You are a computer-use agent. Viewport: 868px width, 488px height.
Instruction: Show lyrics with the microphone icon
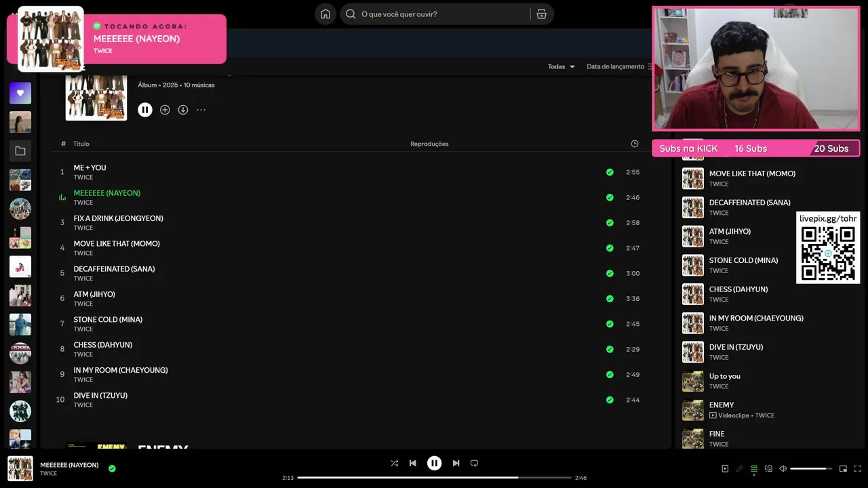(740, 468)
